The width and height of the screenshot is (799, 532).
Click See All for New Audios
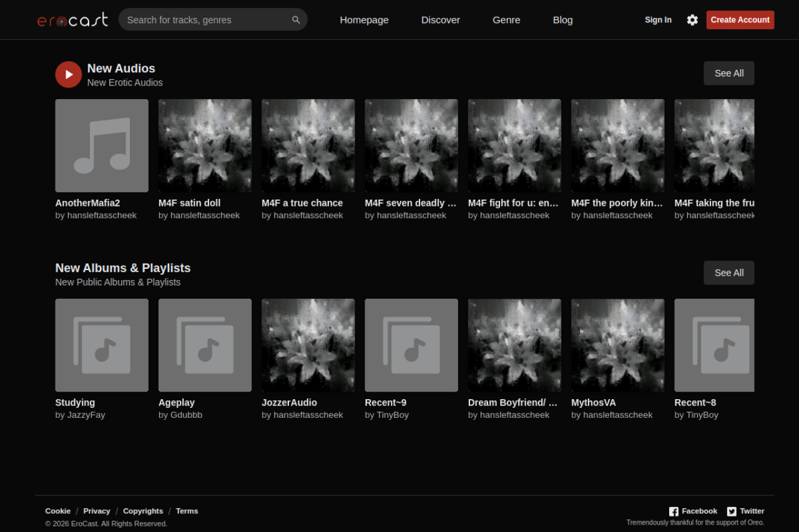tap(728, 73)
